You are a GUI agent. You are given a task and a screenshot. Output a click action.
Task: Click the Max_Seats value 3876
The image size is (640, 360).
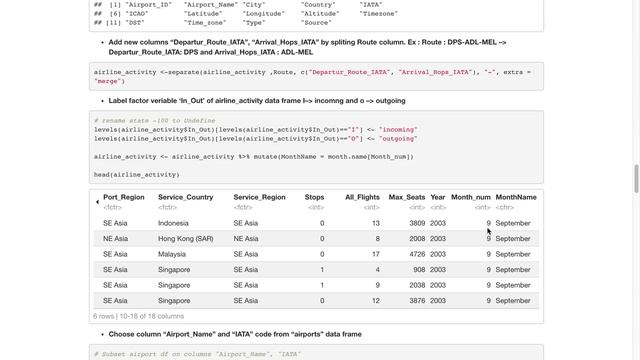pyautogui.click(x=417, y=301)
